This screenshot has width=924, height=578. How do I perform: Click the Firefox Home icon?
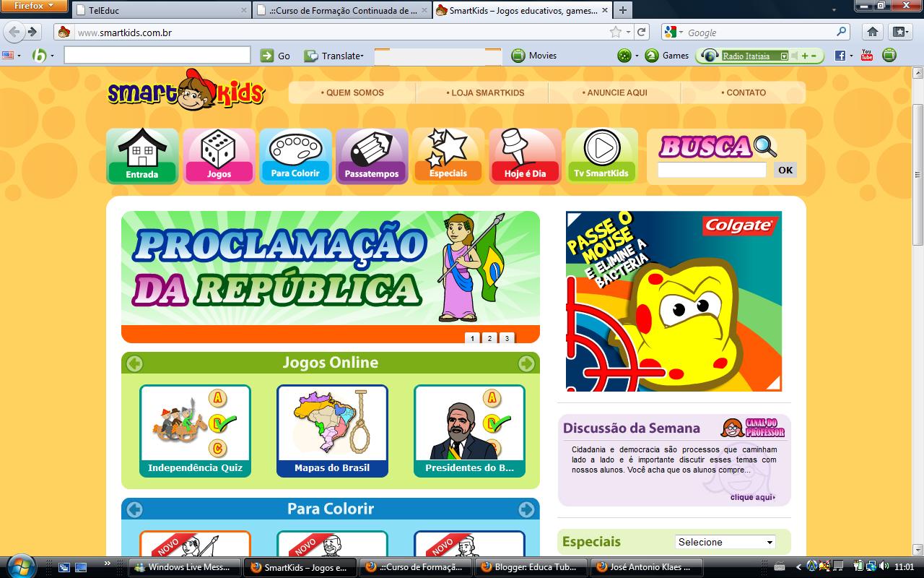pos(873,32)
